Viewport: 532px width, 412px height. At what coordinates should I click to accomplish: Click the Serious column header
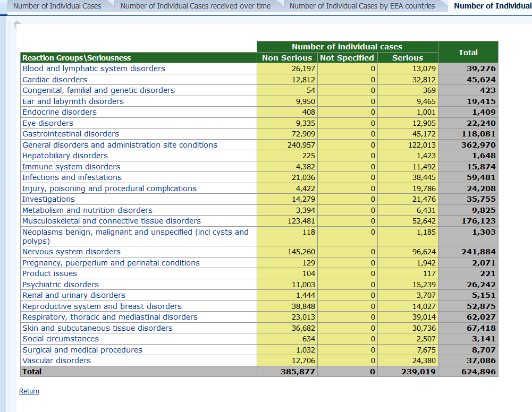408,58
